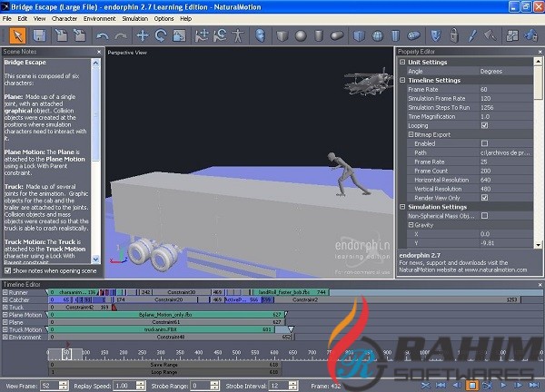Click the orange stop simulation button

471,384
